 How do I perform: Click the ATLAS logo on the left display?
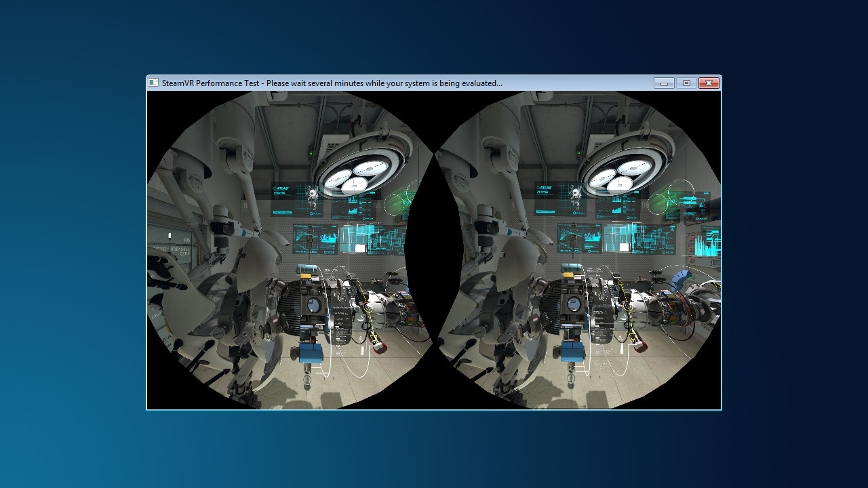282,188
